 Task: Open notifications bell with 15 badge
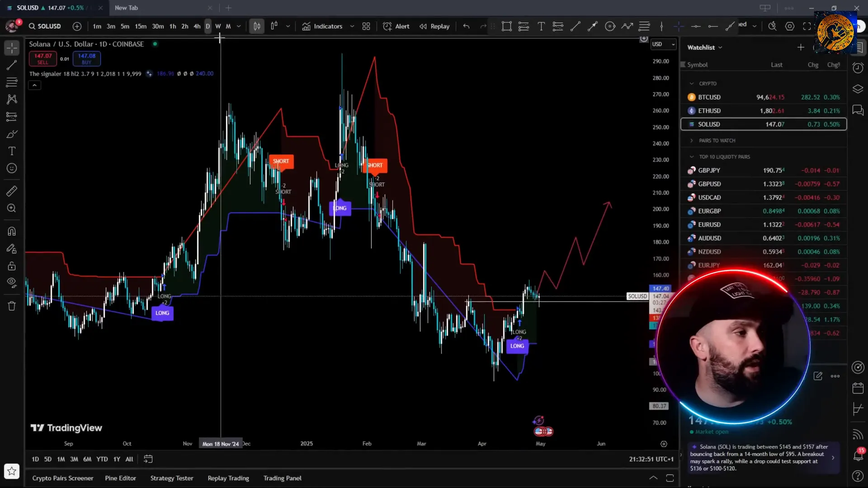click(x=858, y=455)
